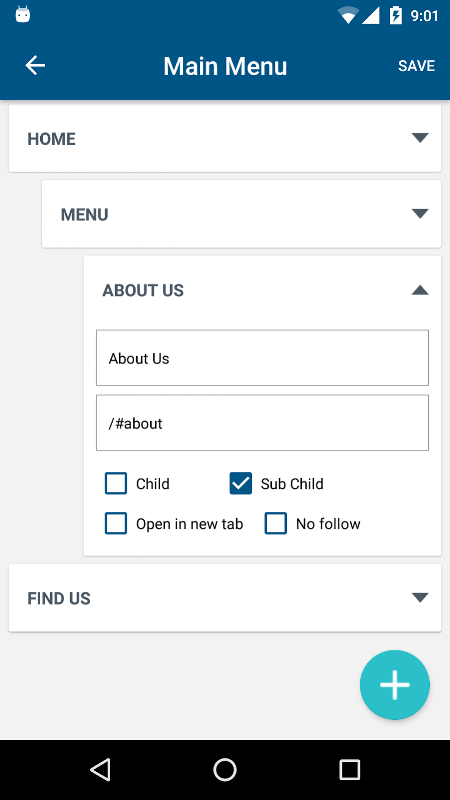Expand the HOME item arrow
Image resolution: width=450 pixels, height=800 pixels.
[x=420, y=138]
